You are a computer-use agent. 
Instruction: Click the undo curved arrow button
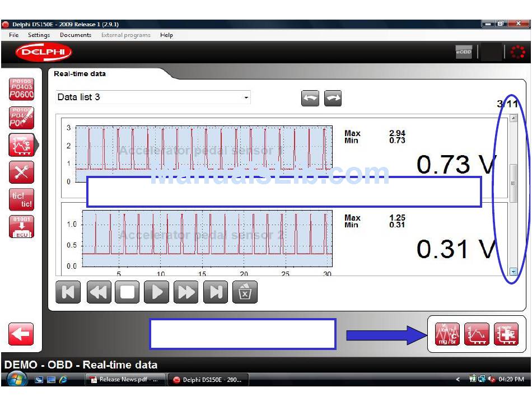coord(310,99)
